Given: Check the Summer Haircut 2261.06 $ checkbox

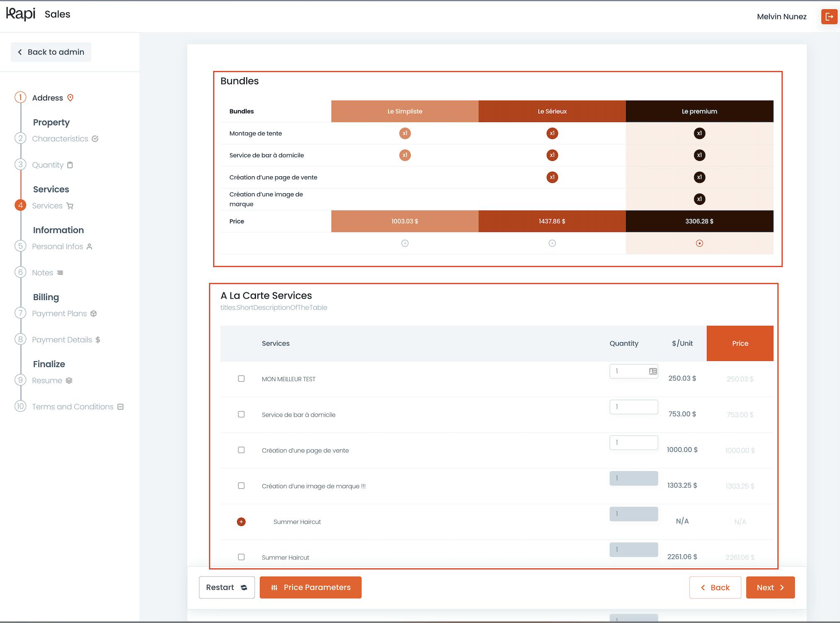Looking at the screenshot, I should (241, 557).
